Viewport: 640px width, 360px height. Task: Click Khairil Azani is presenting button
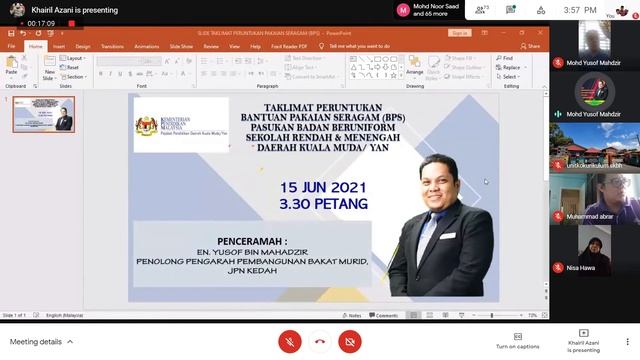(584, 341)
